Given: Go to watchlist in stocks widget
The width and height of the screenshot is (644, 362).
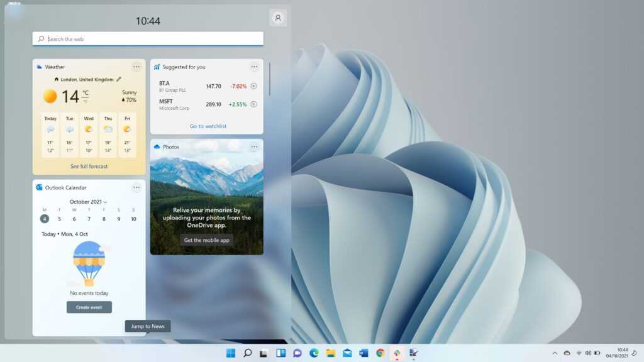Looking at the screenshot, I should pyautogui.click(x=208, y=126).
